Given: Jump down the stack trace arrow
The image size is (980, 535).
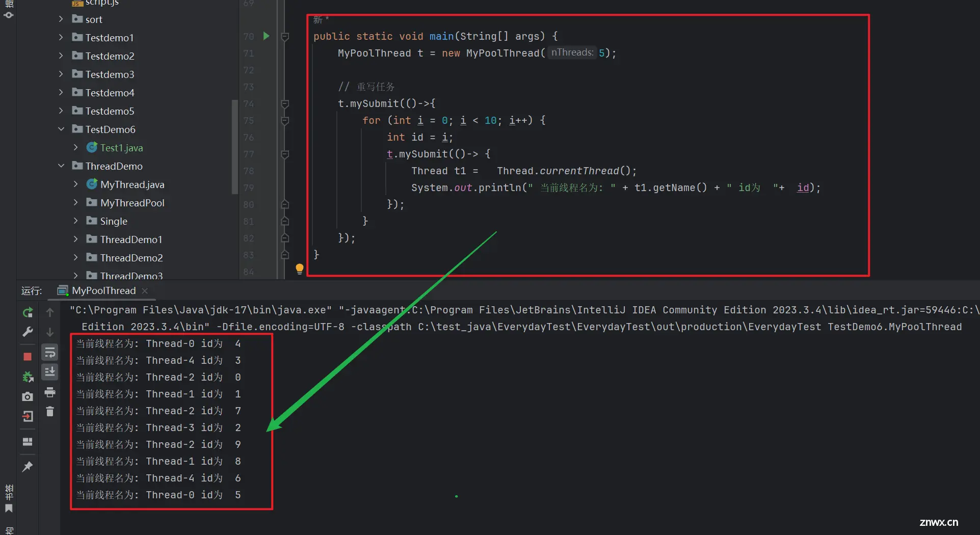Looking at the screenshot, I should pos(50,332).
